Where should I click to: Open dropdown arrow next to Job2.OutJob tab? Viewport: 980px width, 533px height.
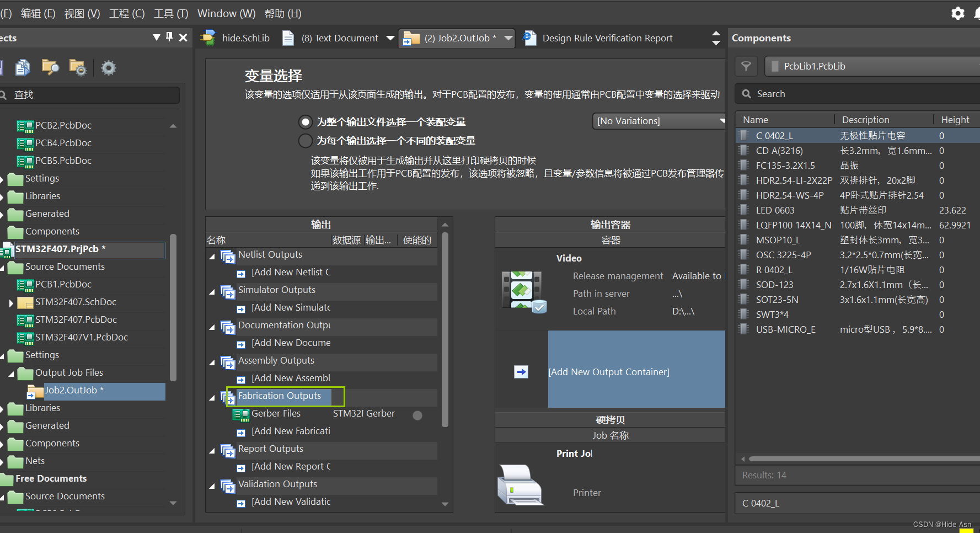(508, 38)
